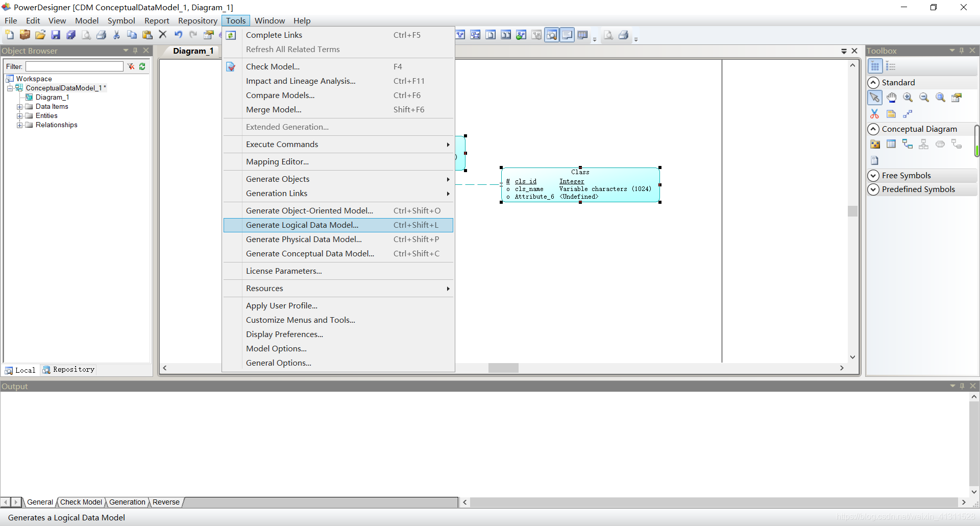The height and width of the screenshot is (526, 980).
Task: Click the New Model toolbar icon
Action: pyautogui.click(x=9, y=35)
